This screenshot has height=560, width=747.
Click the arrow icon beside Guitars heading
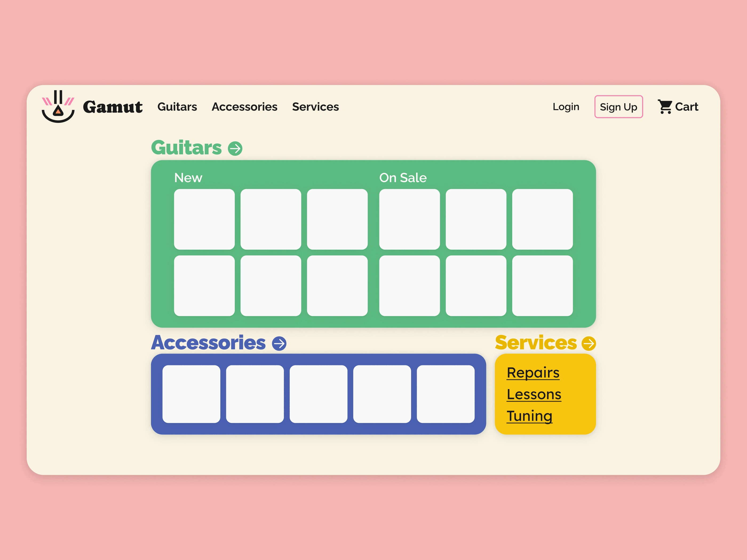coord(235,149)
